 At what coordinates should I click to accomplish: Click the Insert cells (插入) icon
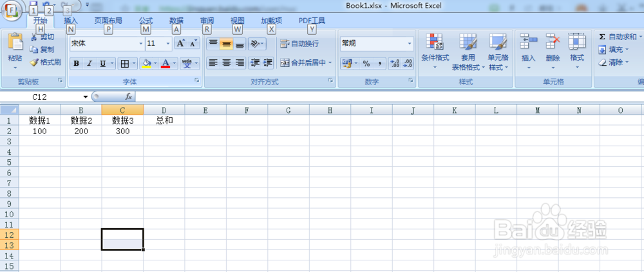(529, 41)
